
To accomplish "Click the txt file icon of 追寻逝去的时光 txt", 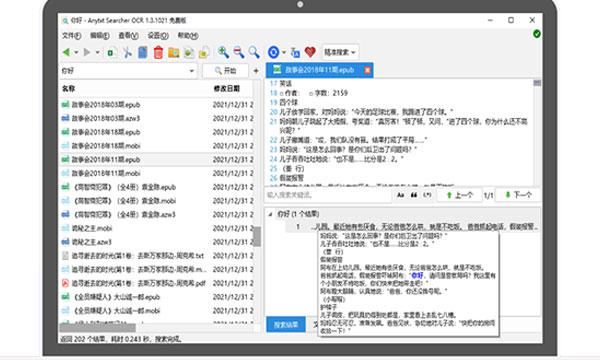I will (x=65, y=256).
